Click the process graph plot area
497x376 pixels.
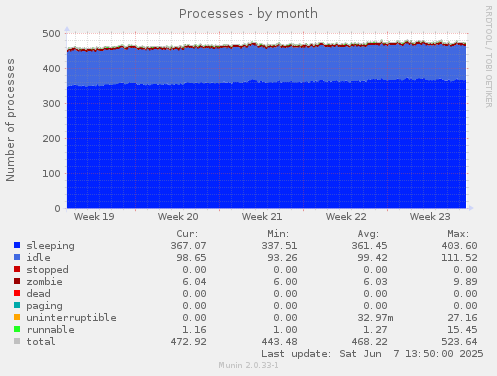(x=267, y=121)
